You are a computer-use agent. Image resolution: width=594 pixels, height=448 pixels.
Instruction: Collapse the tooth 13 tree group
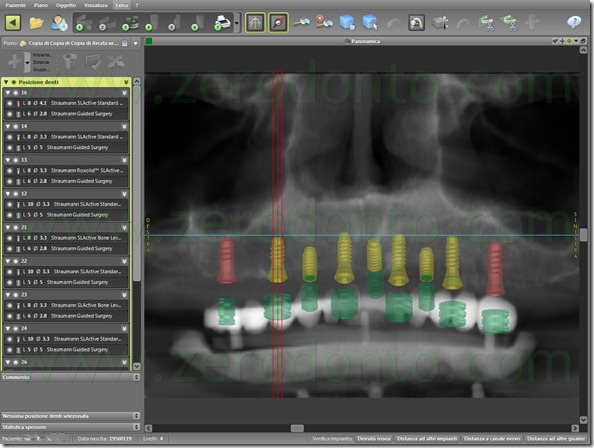coord(8,160)
